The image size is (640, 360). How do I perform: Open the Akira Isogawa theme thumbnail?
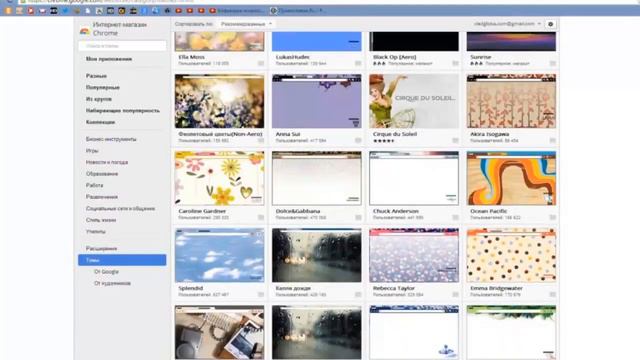point(511,101)
